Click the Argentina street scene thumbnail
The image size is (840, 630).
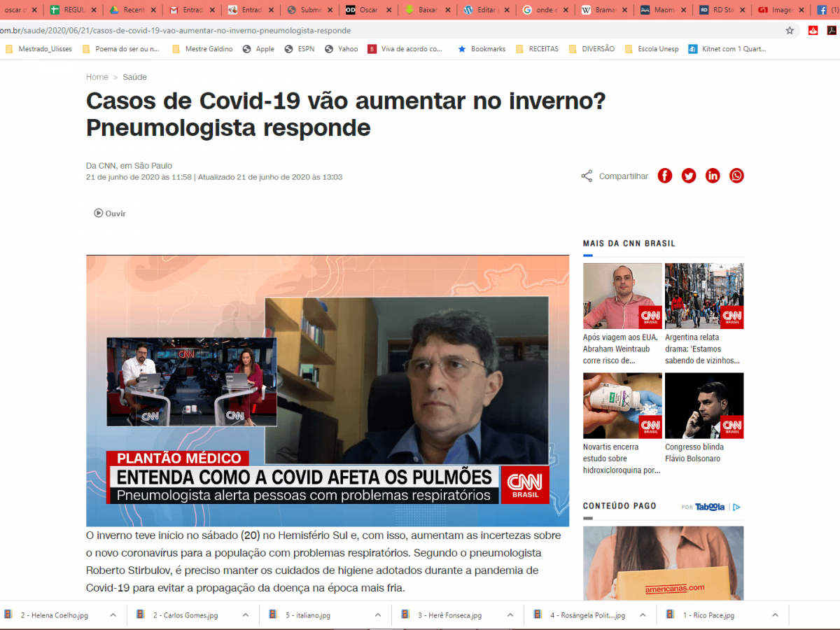click(704, 296)
